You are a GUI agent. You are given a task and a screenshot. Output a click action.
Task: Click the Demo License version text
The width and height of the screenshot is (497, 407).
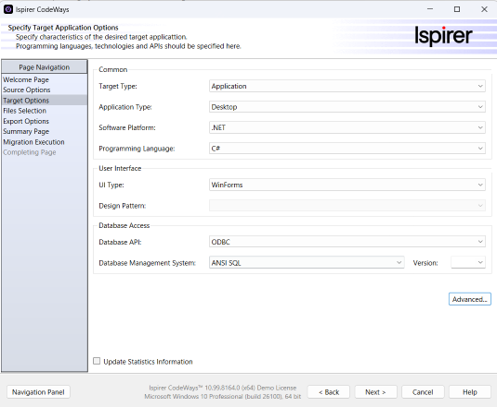223,388
